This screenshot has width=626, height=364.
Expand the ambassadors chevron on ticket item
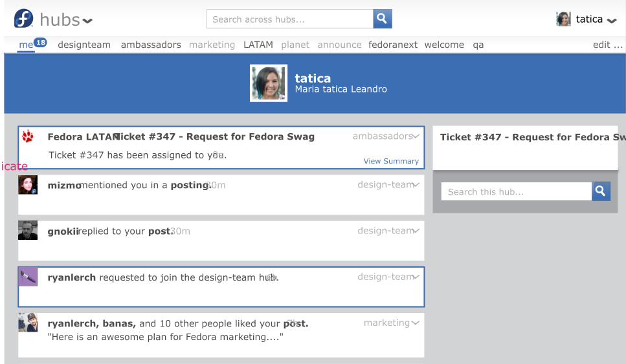coord(416,136)
